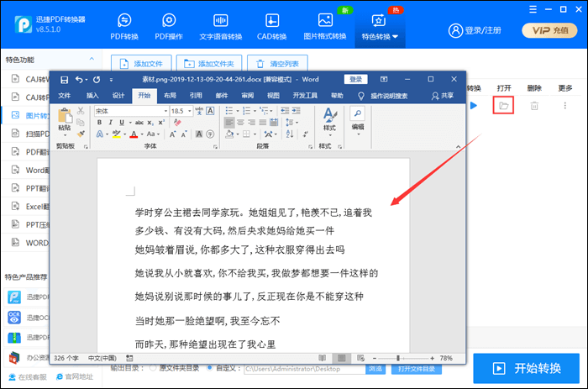This screenshot has height=389, width=588.
Task: Open the text highlight color dropdown arrow
Action: point(125,134)
